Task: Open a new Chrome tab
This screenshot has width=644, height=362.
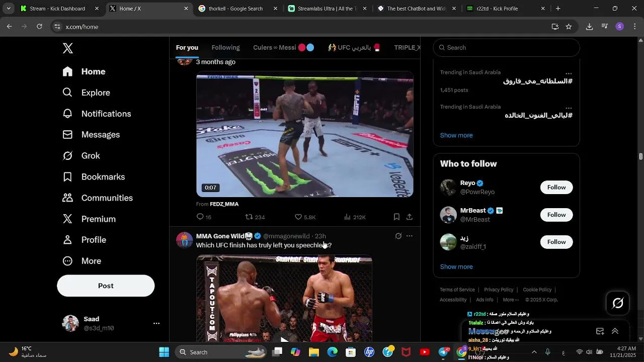Action: pos(558,9)
